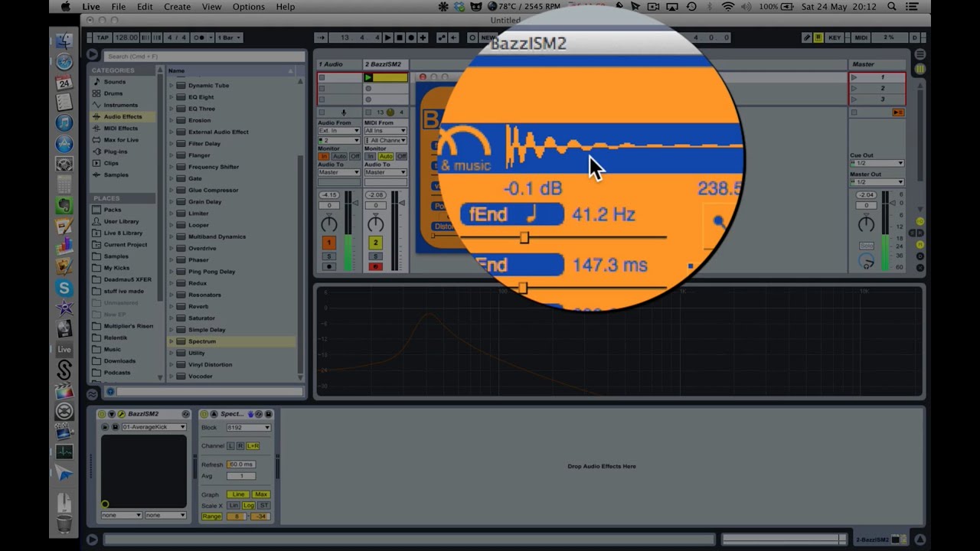Viewport: 980px width, 551px height.
Task: Click the transport Stop button
Action: [x=399, y=37]
